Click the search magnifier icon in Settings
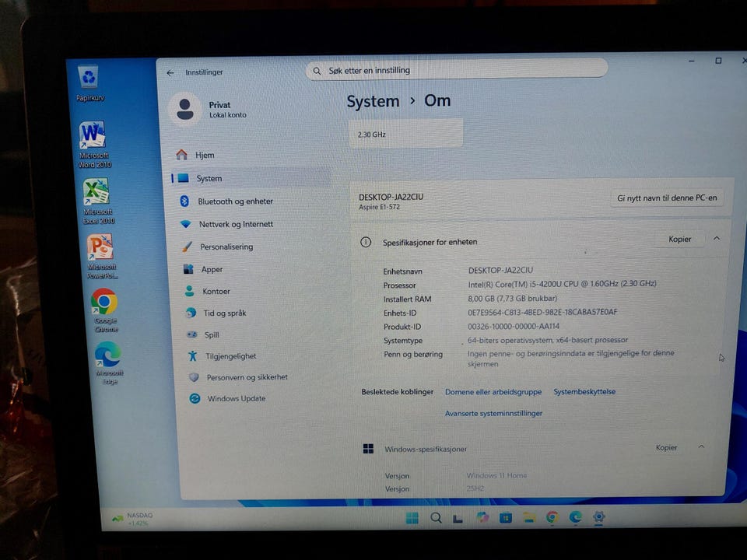The image size is (747, 560). click(317, 71)
